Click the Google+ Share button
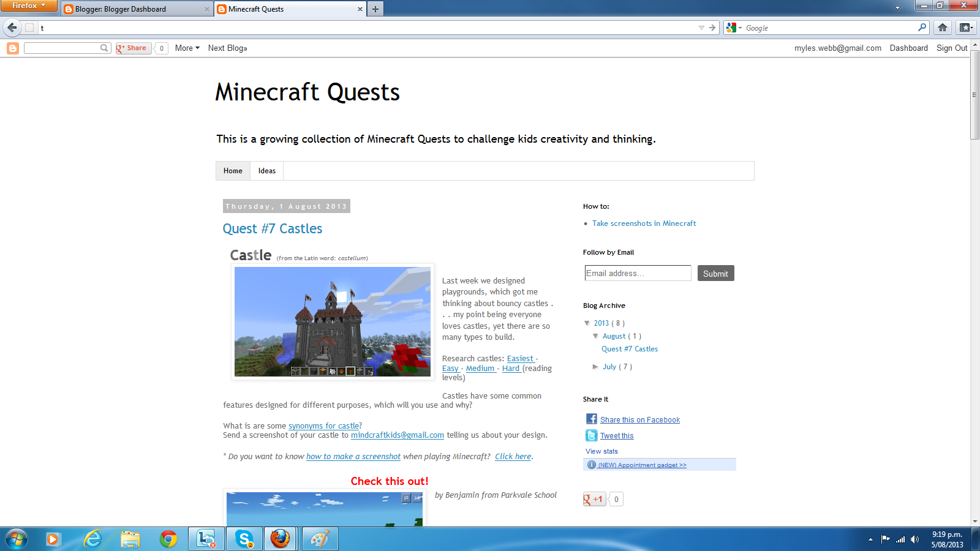This screenshot has width=980, height=551. [x=134, y=48]
